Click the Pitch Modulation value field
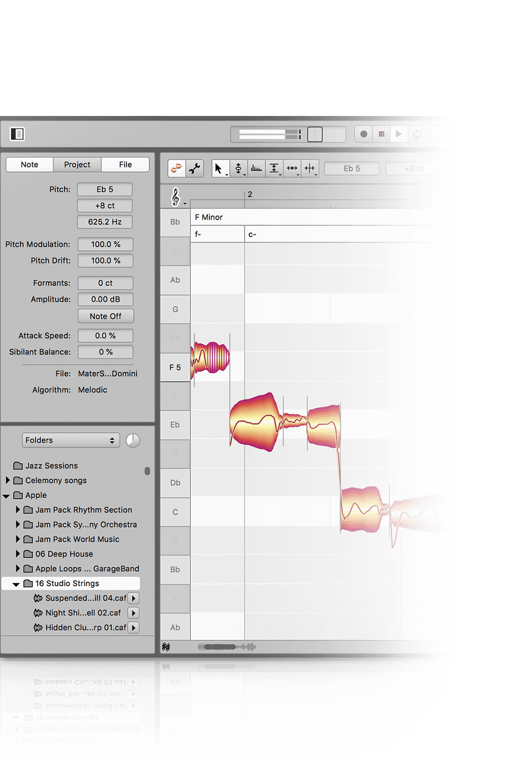Screen dimensions: 532x782 tap(105, 244)
